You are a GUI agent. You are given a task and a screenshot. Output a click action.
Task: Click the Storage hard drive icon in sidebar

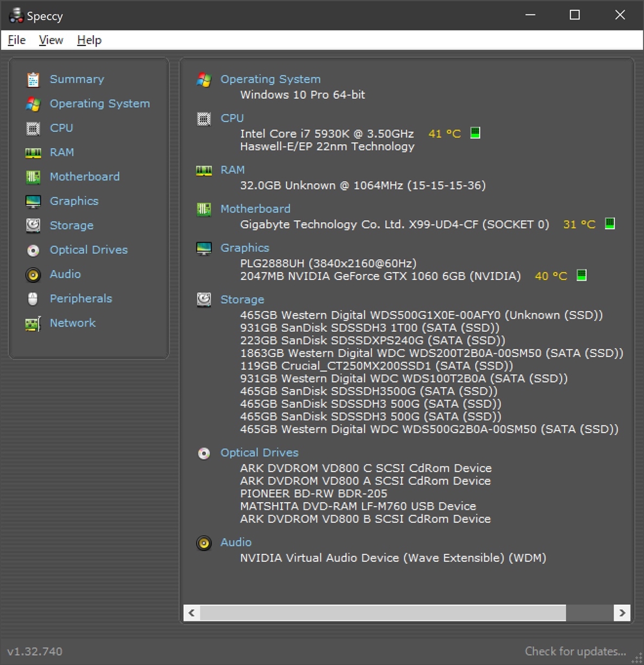33,225
